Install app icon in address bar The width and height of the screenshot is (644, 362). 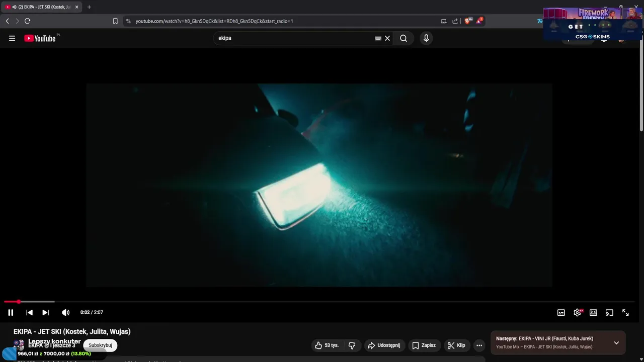click(444, 21)
